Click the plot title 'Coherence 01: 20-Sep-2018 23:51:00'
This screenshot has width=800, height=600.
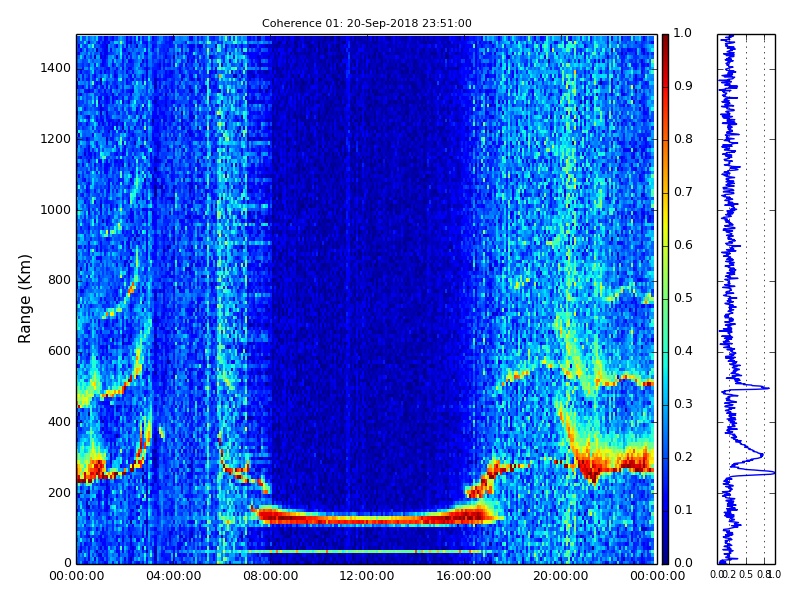point(366,23)
